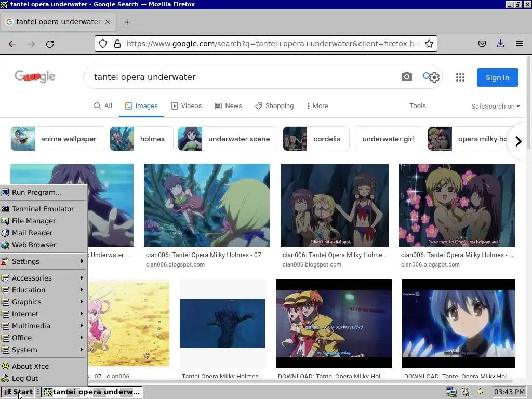This screenshot has height=399, width=532.
Task: Expand the More search options
Action: point(317,106)
